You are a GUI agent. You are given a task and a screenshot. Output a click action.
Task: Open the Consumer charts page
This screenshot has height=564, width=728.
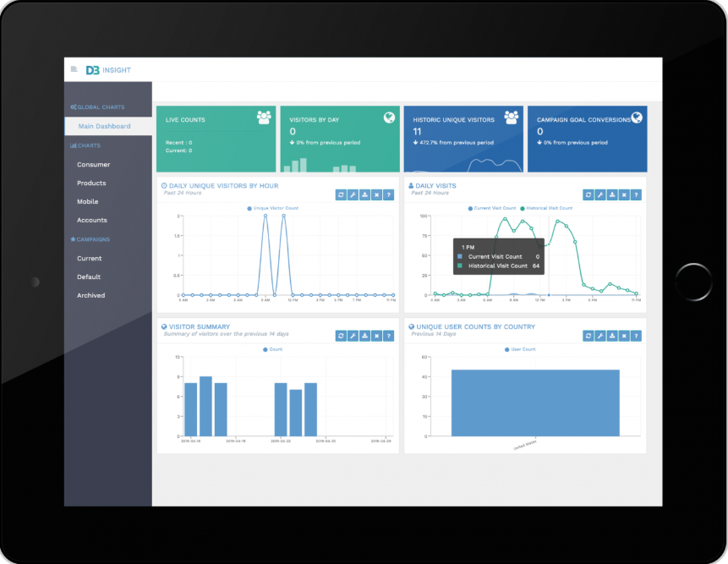tap(93, 164)
